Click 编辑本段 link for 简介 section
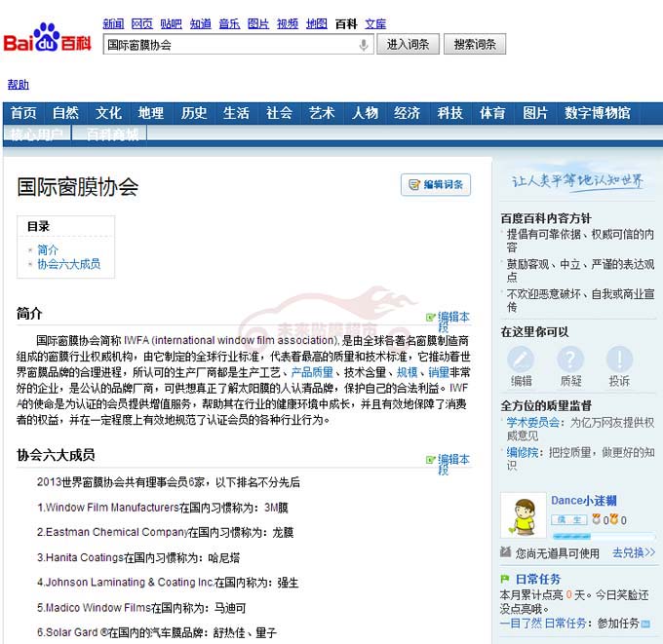This screenshot has height=644, width=663. pos(453,322)
